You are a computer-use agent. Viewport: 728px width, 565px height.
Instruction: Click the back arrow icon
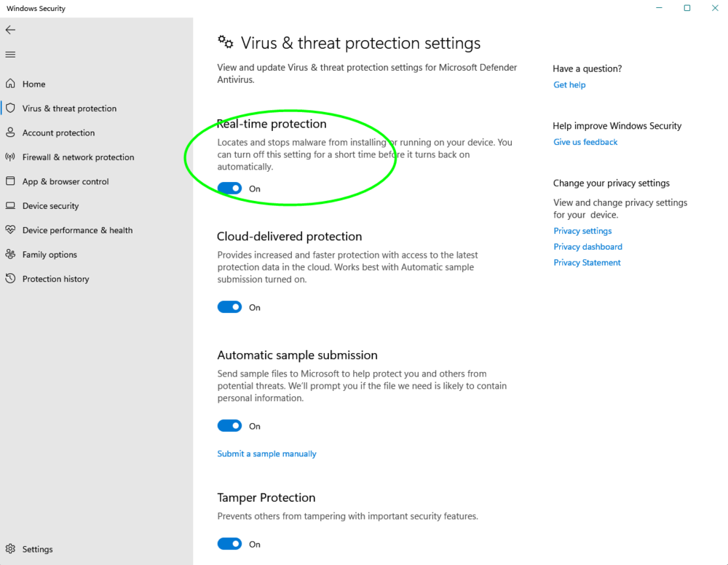(x=10, y=30)
